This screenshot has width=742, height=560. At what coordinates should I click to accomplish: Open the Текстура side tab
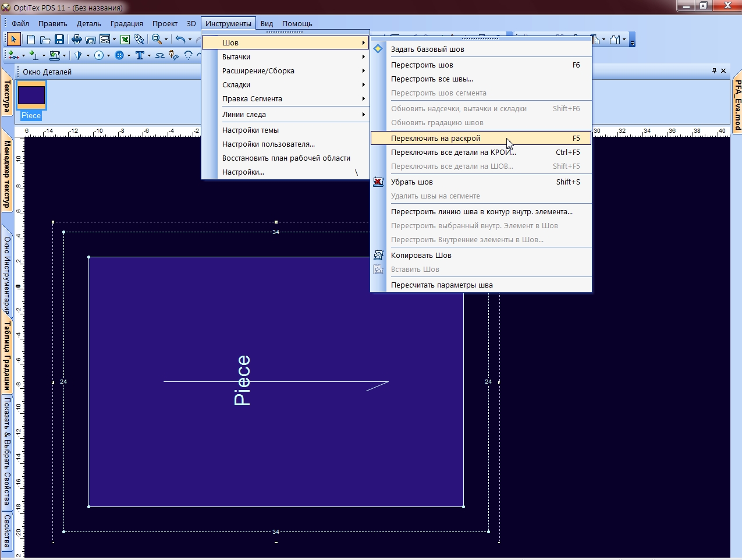pyautogui.click(x=7, y=97)
